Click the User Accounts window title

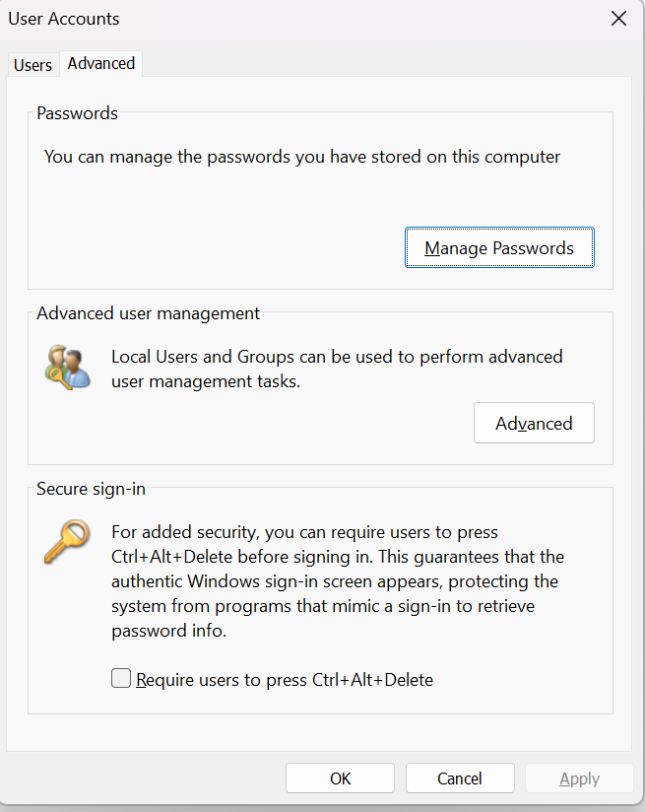tap(64, 19)
